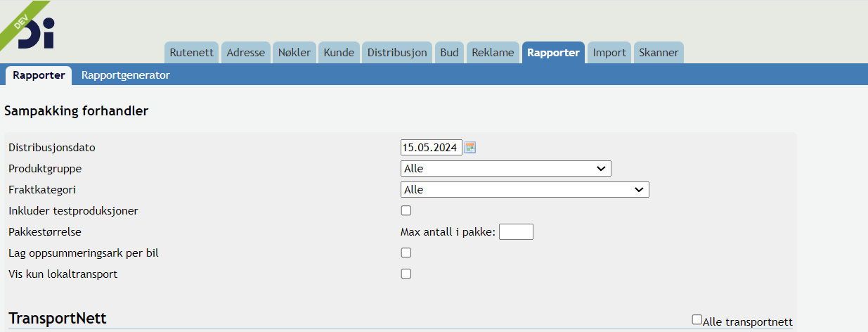Screen dimensions: 868x332
Task: Open the Distribusjon tab
Action: click(x=397, y=53)
